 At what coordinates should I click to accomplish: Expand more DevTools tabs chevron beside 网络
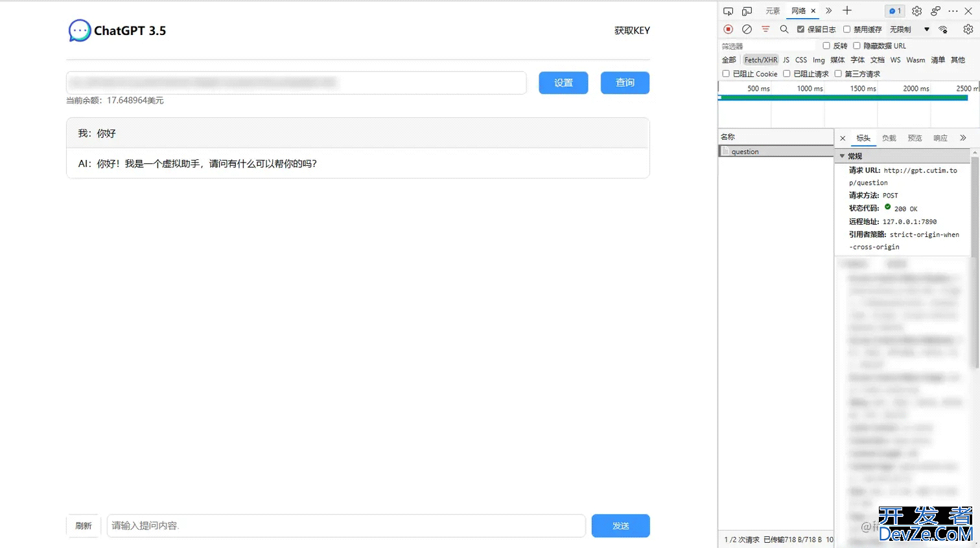pyautogui.click(x=828, y=11)
